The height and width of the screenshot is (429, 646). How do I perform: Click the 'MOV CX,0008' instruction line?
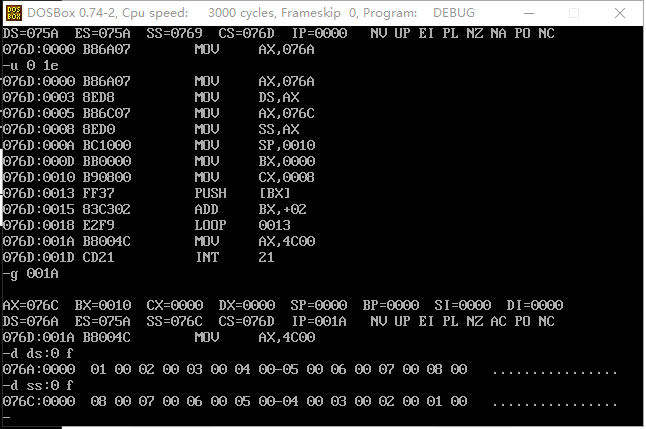[159, 178]
